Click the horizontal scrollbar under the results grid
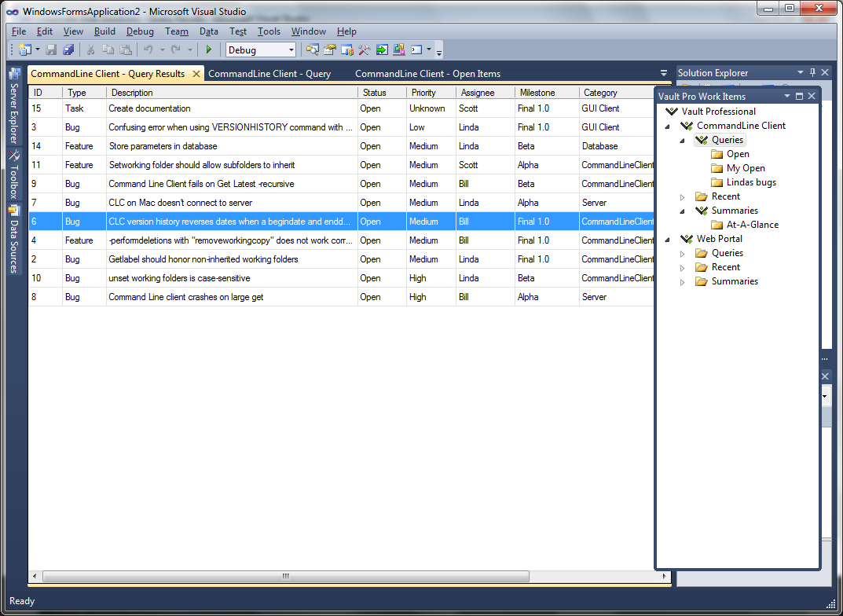 tap(286, 576)
